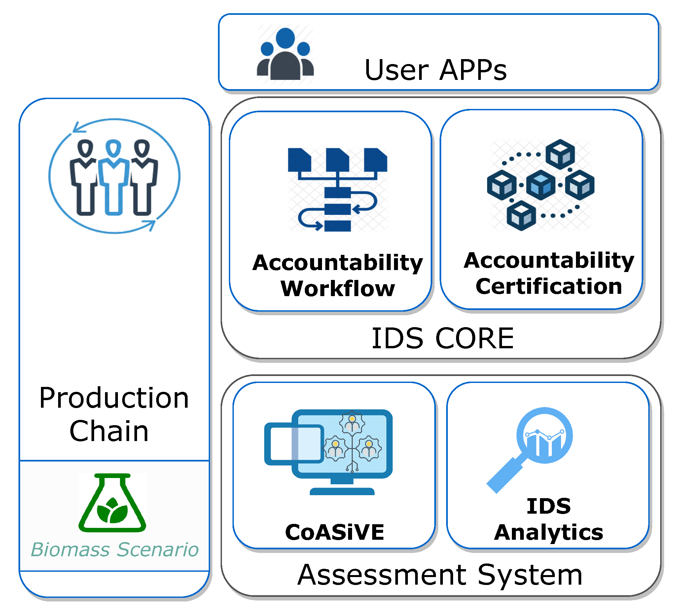
Task: Click the Accountability Workflow flowchart icon
Action: 338,189
